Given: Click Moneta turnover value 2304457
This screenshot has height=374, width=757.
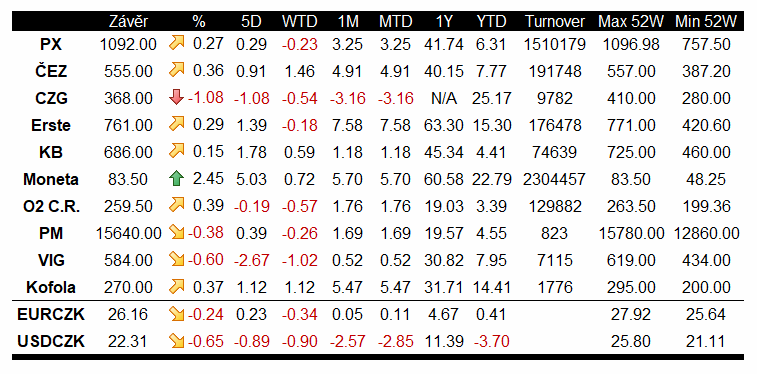Looking at the screenshot, I should point(554,180).
